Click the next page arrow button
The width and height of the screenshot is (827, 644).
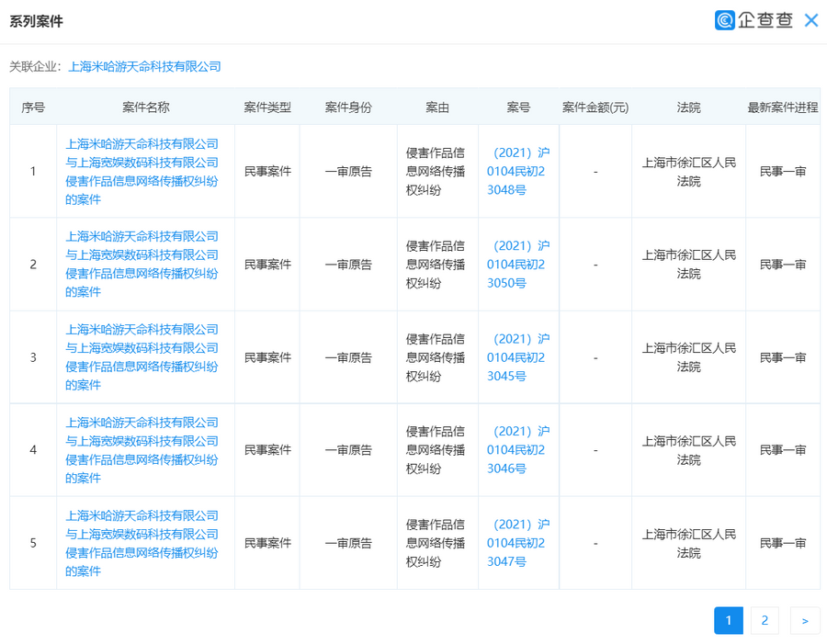coord(805,621)
